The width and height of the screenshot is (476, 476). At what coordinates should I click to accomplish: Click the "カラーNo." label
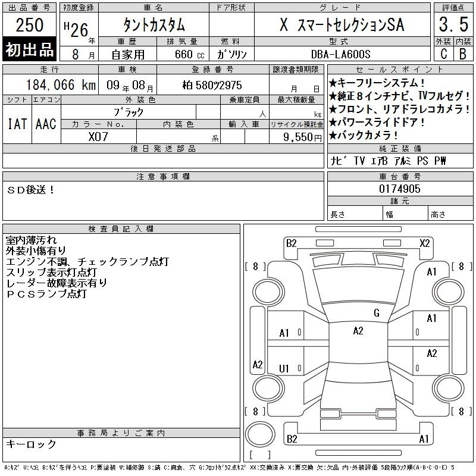[x=98, y=124]
